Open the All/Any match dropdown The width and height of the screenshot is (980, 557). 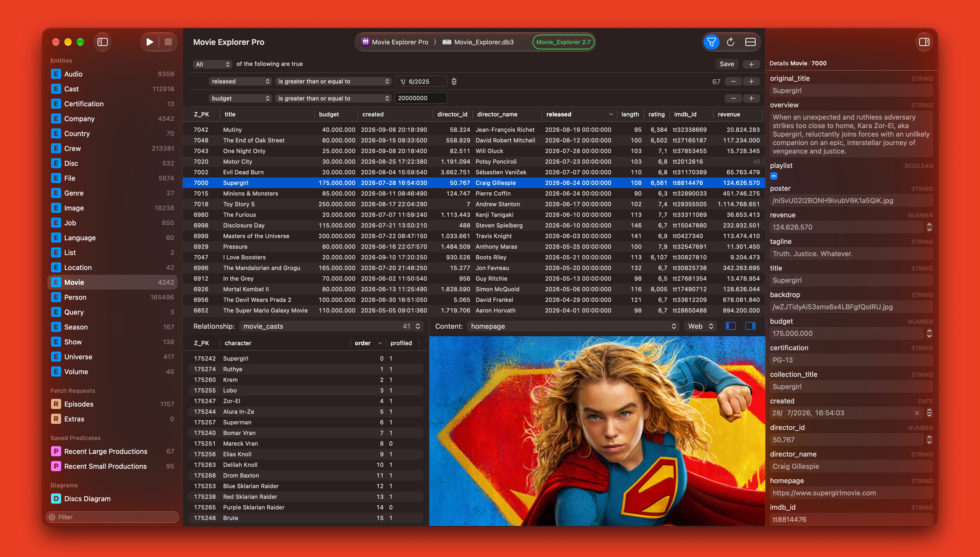[212, 64]
